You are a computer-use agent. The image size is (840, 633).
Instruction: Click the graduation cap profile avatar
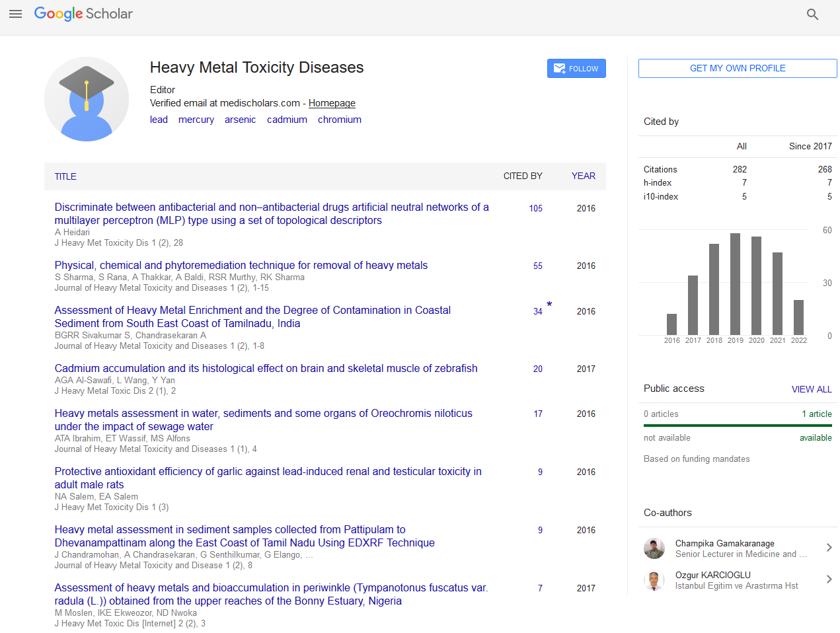87,99
